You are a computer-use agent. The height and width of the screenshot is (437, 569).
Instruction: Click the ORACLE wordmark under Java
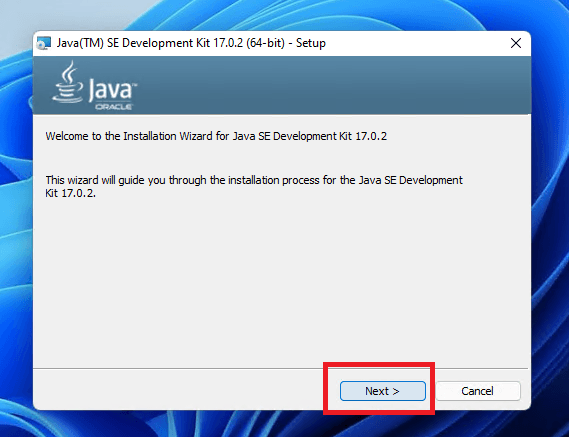coord(114,107)
